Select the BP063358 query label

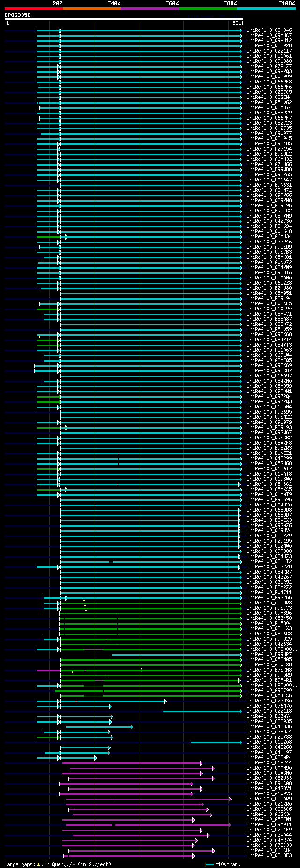coord(18,15)
